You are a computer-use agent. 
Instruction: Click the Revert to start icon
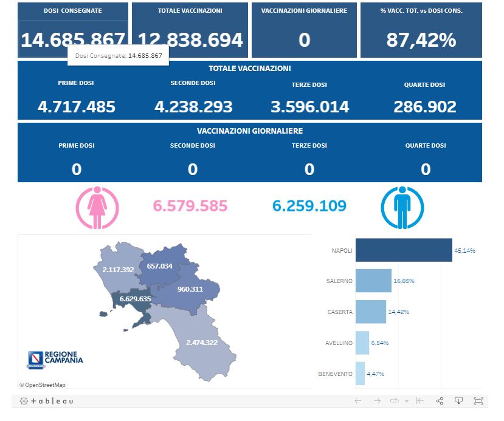tap(420, 401)
